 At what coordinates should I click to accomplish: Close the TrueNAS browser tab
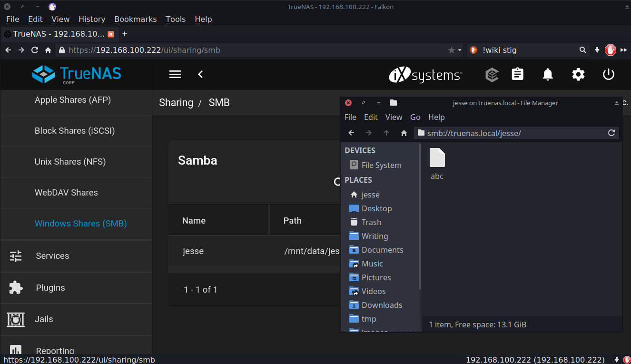(x=111, y=34)
